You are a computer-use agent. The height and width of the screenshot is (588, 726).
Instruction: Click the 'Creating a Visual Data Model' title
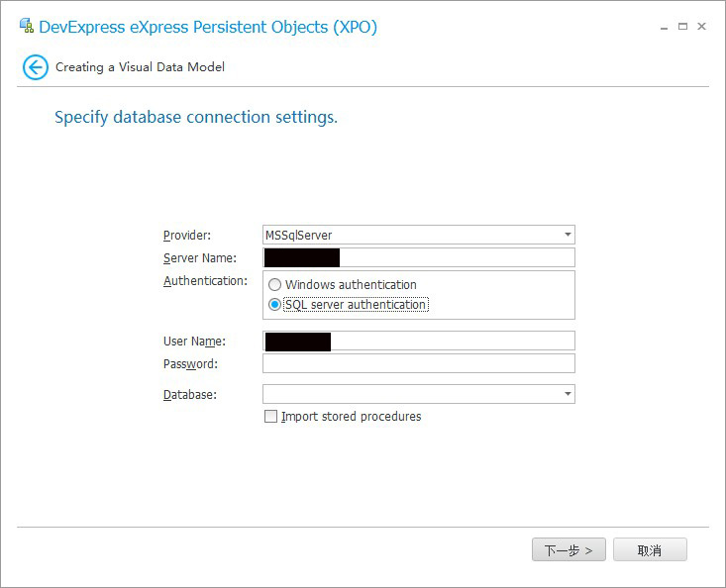(140, 67)
